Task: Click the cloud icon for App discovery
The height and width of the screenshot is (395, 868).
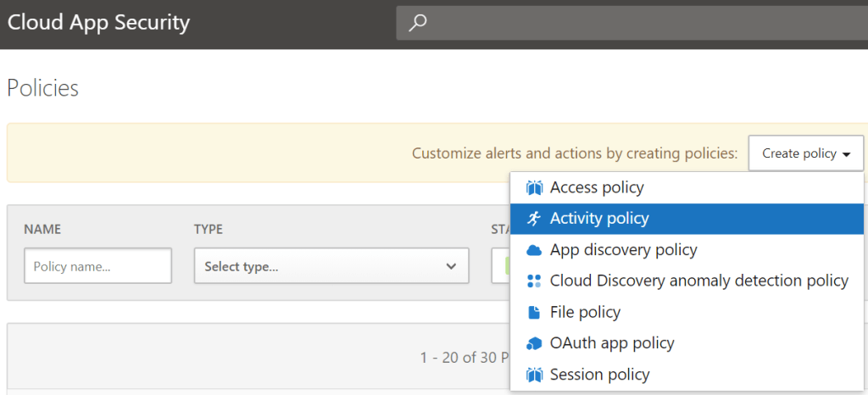Action: pos(534,250)
